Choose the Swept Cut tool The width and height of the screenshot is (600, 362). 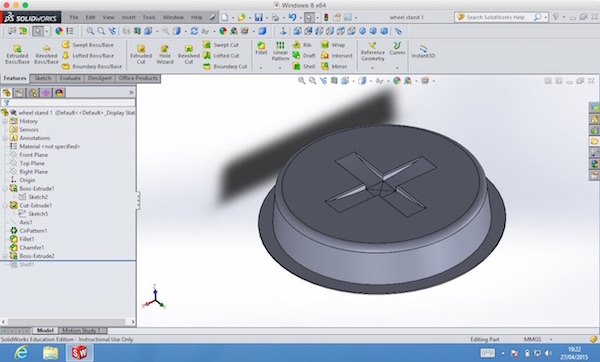click(221, 45)
